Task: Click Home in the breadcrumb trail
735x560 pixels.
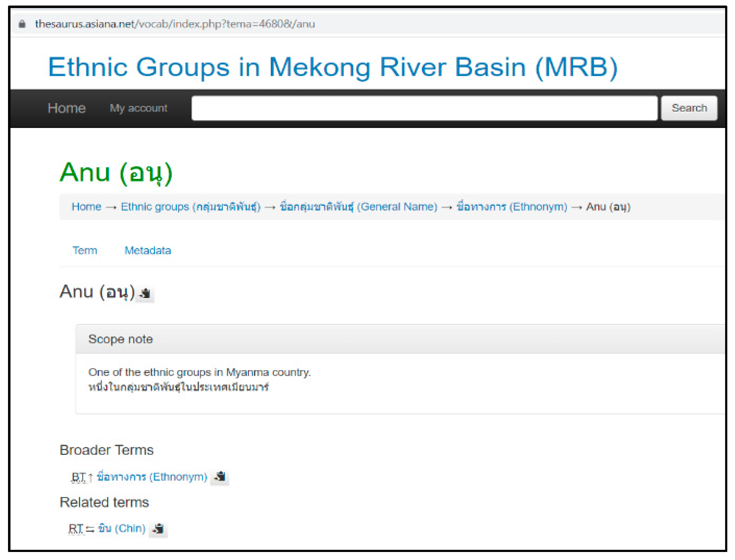Action: (86, 207)
